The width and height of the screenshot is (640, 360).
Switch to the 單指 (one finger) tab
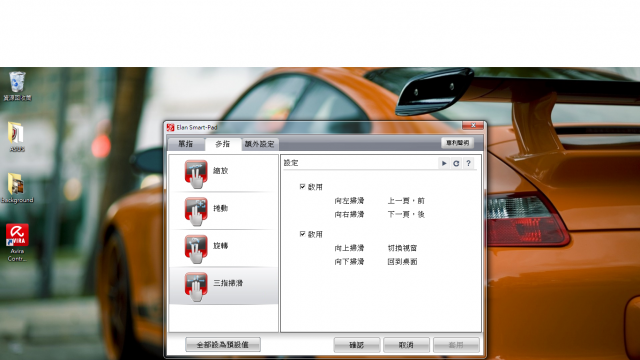tap(186, 144)
